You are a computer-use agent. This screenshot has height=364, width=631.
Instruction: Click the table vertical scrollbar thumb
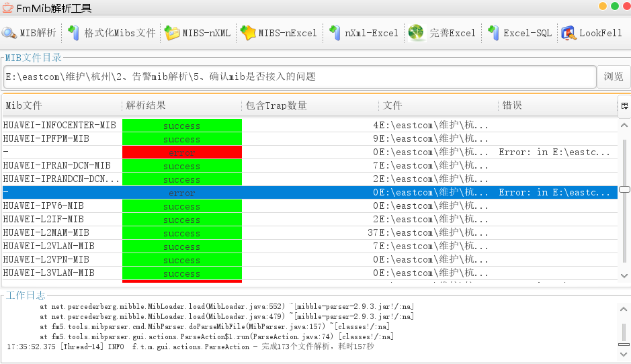click(x=624, y=189)
